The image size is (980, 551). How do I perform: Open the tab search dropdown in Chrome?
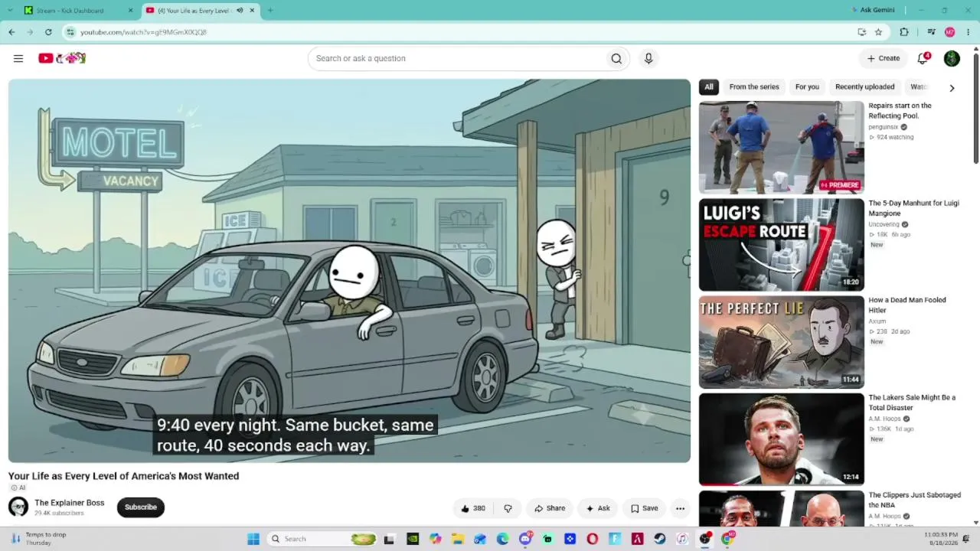(x=11, y=11)
